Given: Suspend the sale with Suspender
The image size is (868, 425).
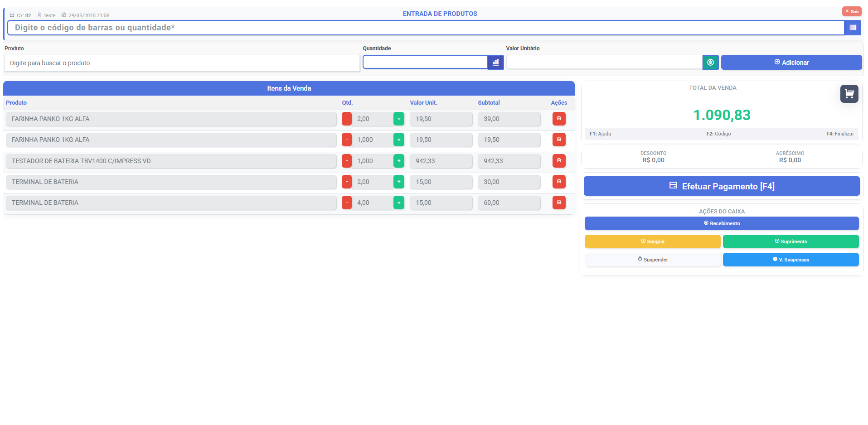Looking at the screenshot, I should click(x=652, y=260).
